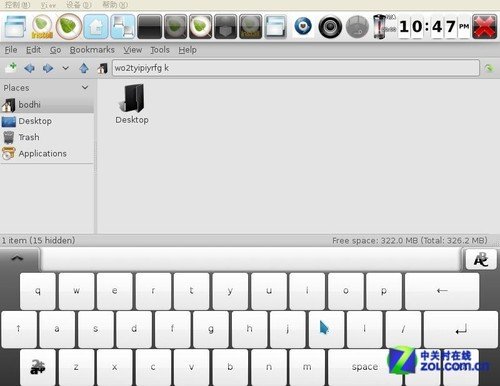Click the location path text field
This screenshot has height=386, width=500.
click(x=296, y=68)
